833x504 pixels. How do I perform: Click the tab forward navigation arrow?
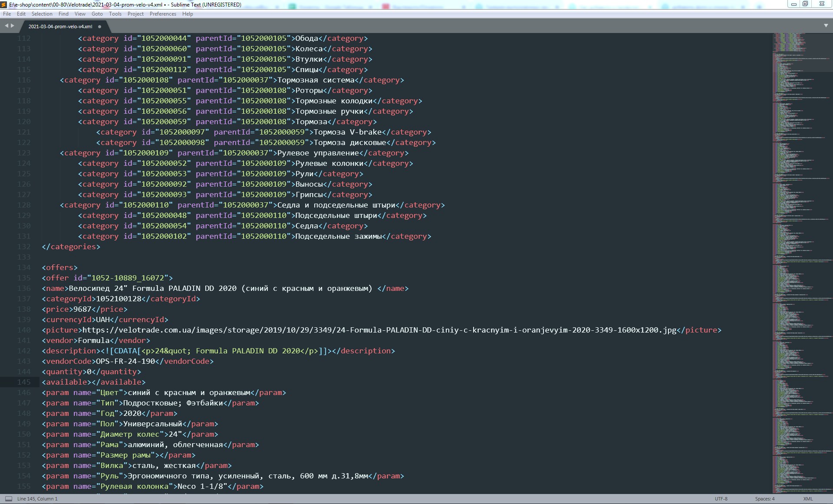[x=12, y=26]
